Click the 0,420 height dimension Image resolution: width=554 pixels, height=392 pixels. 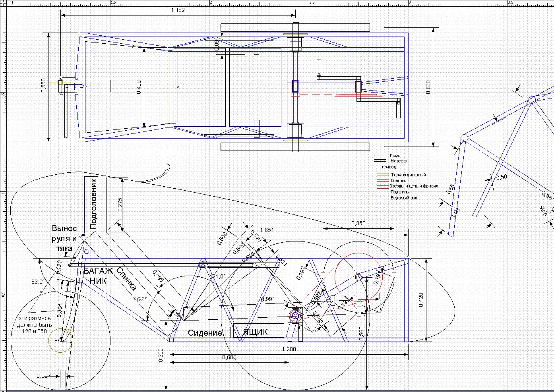point(421,300)
